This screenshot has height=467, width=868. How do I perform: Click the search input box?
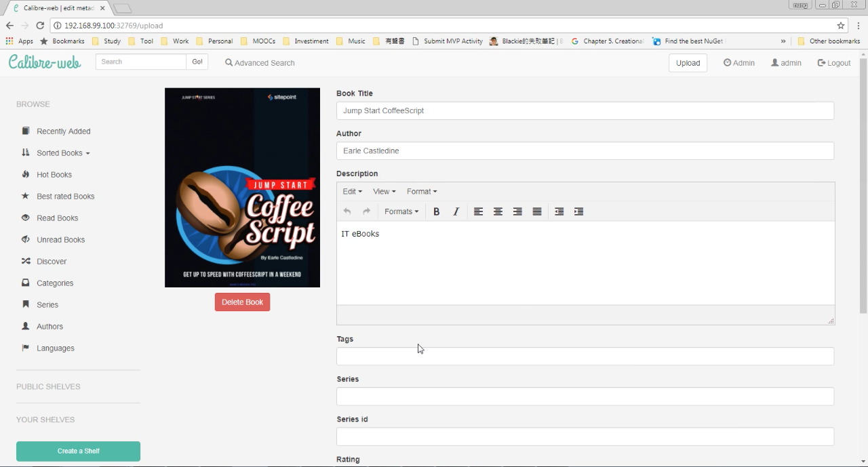pyautogui.click(x=141, y=62)
